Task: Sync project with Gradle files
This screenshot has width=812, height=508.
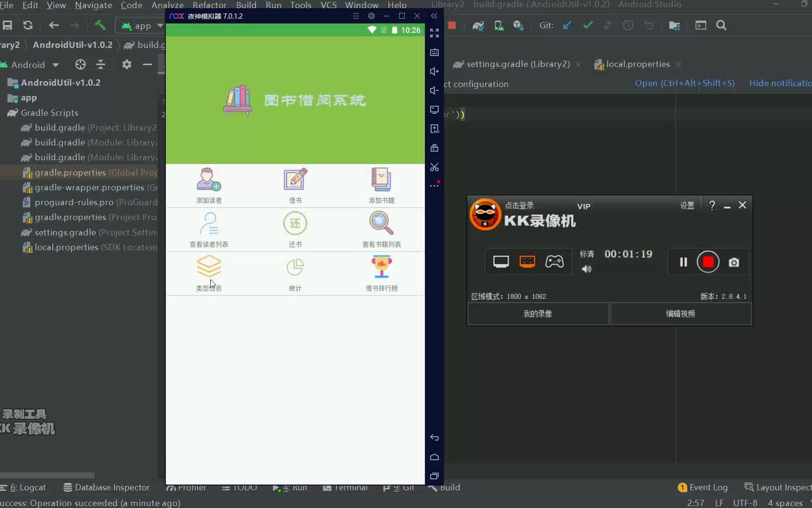Action: click(477, 25)
